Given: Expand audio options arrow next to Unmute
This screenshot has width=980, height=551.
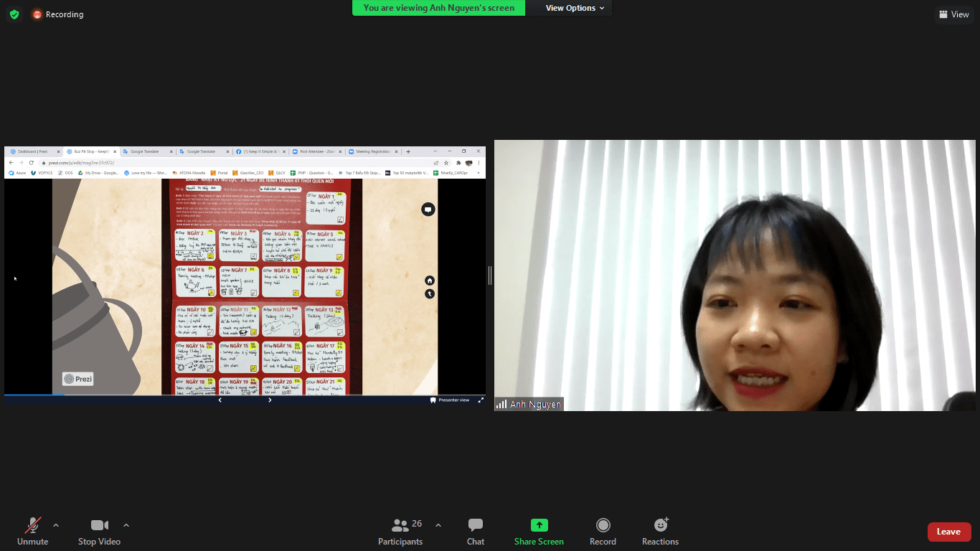Looking at the screenshot, I should 56,524.
